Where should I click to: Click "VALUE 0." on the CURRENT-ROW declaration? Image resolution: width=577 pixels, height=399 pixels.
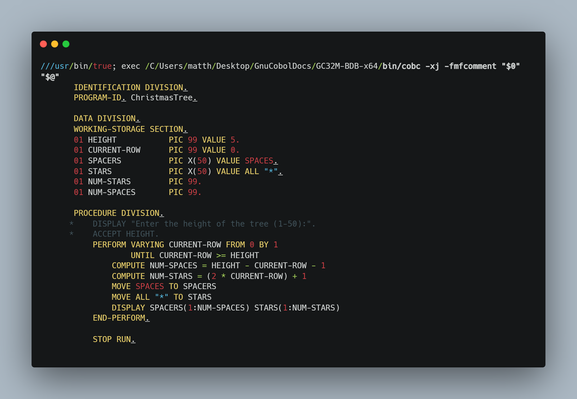[220, 150]
